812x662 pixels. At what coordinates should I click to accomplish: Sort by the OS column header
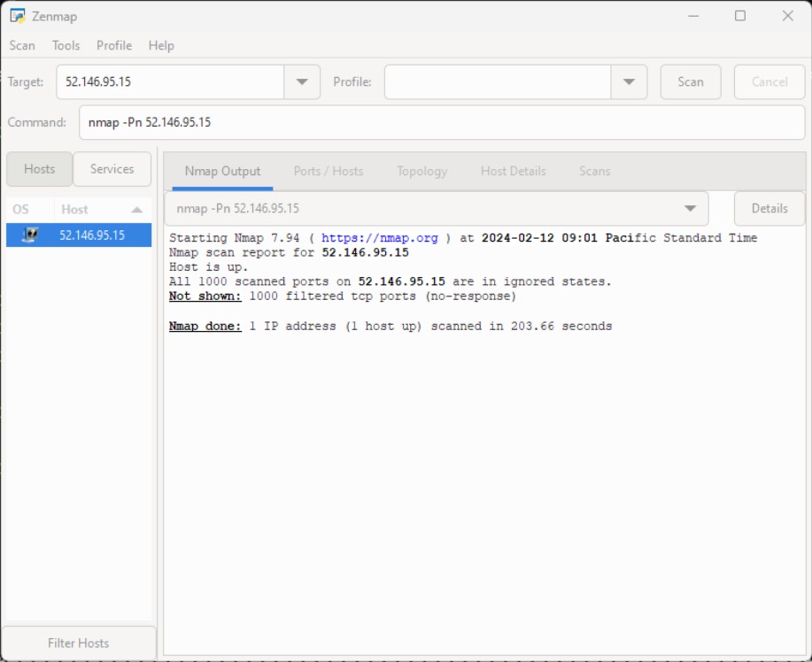click(29, 210)
